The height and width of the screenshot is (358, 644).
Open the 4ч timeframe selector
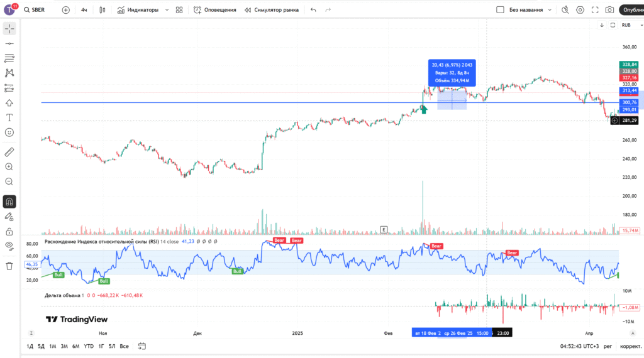point(84,10)
